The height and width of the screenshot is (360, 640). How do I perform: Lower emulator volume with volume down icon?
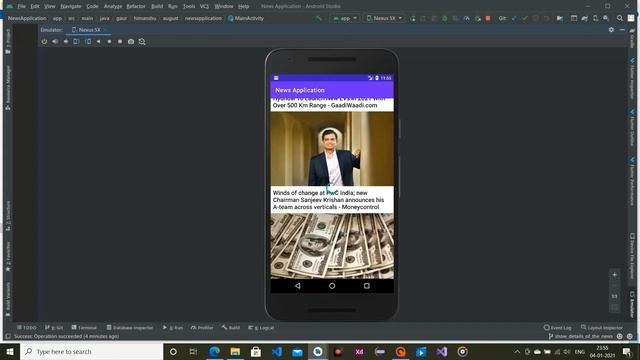tap(66, 42)
